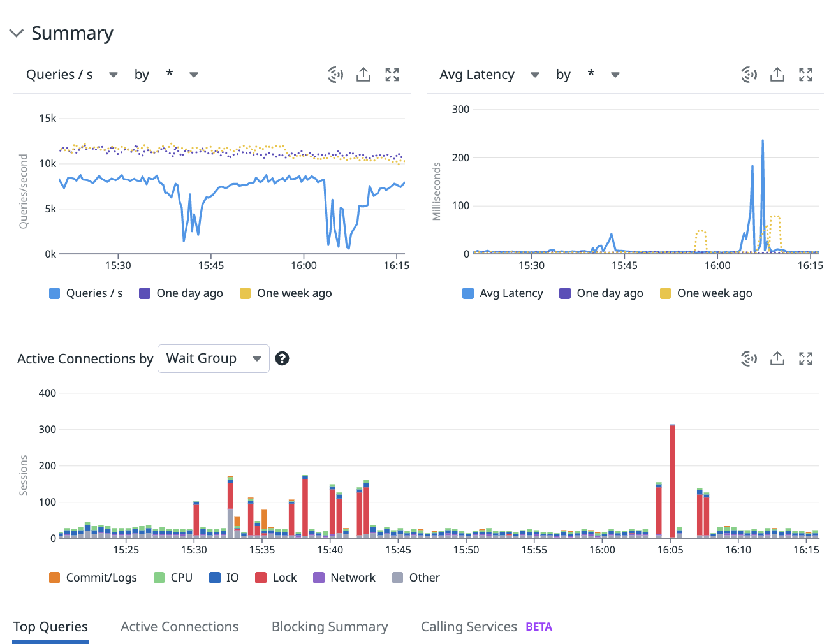The height and width of the screenshot is (644, 829).
Task: Click the Commit/Logs orange color swatch
Action: (x=54, y=578)
